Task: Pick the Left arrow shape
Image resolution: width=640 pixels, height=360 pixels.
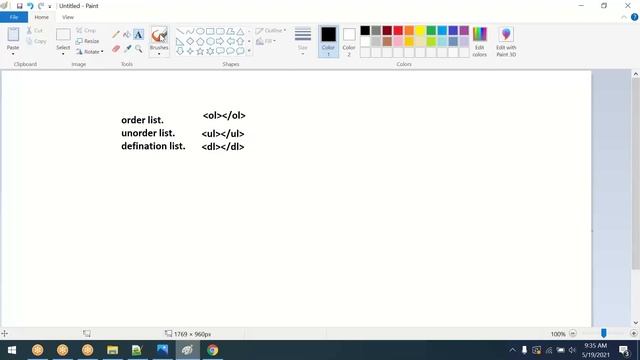Action: pyautogui.click(x=230, y=42)
